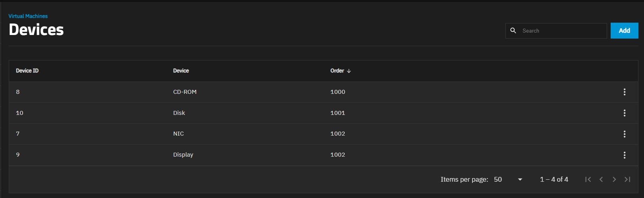Sort table by Device ID column
The image size is (644, 198).
(27, 71)
